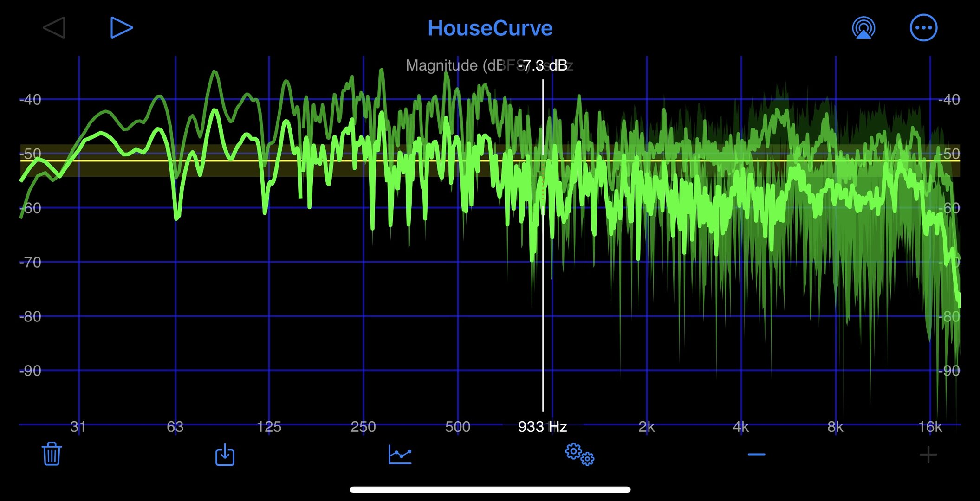
Task: Tap the HouseCurve title
Action: click(490, 28)
